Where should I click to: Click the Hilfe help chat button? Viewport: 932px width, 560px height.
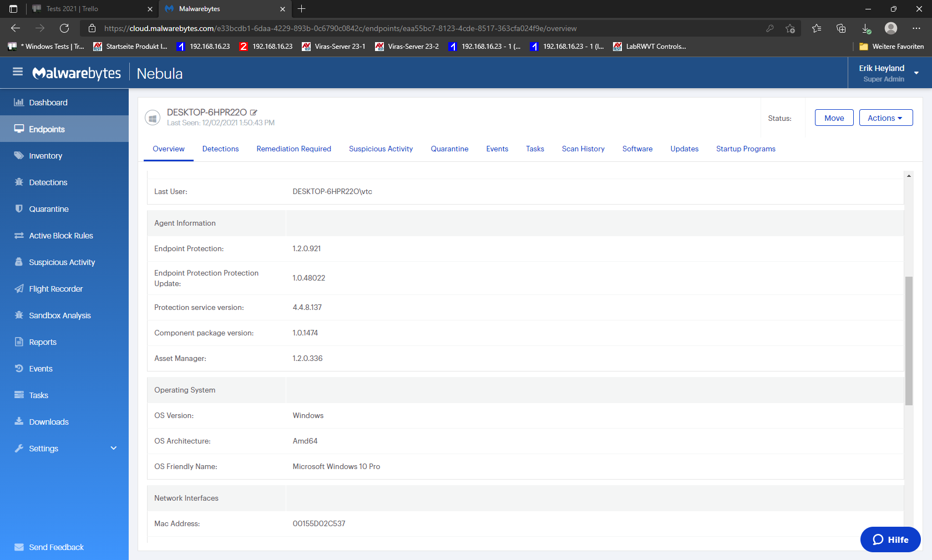click(x=890, y=539)
